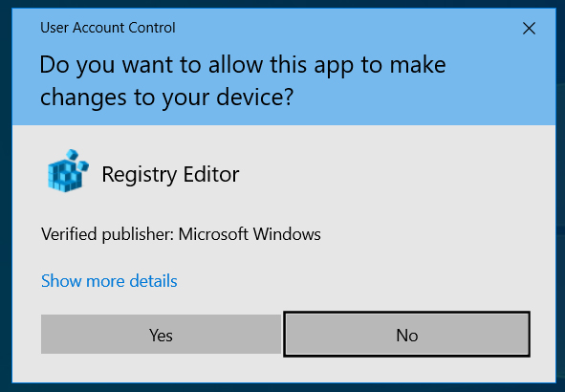Click Yes to allow Registry Editor
The image size is (565, 392).
pos(161,335)
